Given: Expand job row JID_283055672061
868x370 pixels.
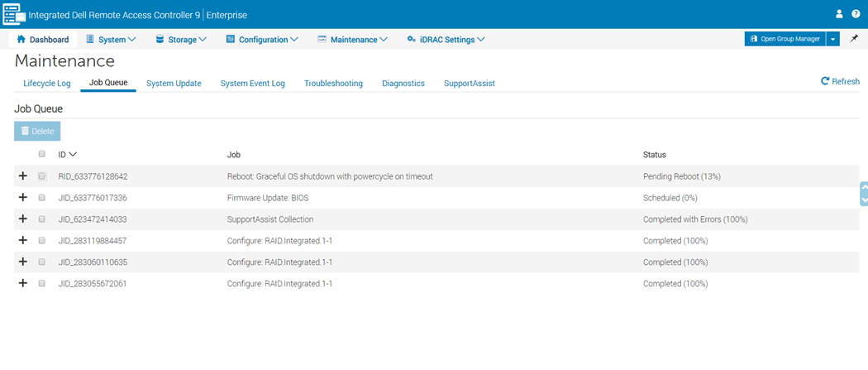Looking at the screenshot, I should pos(22,283).
